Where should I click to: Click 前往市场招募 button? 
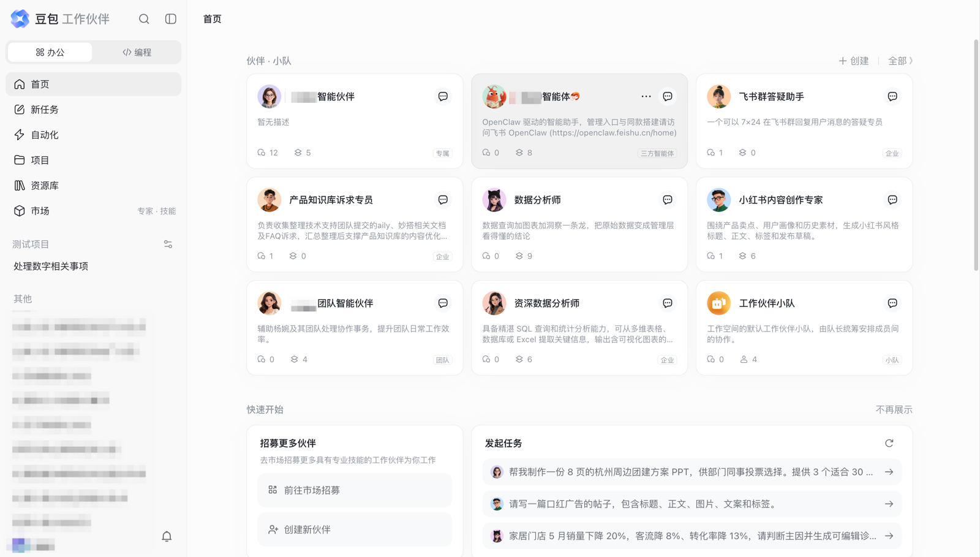coord(355,490)
